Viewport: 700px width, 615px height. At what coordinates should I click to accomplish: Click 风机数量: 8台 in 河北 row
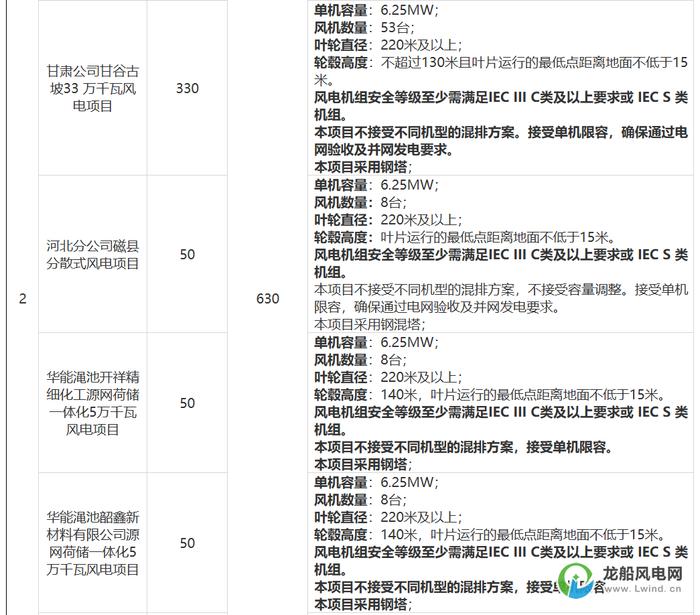(x=360, y=202)
